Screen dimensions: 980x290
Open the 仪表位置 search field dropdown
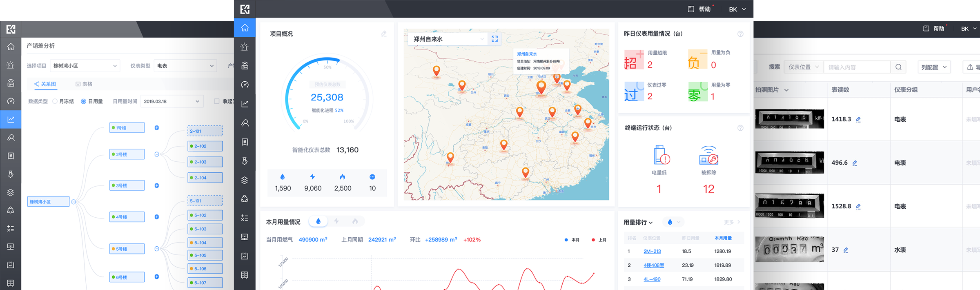(x=804, y=67)
